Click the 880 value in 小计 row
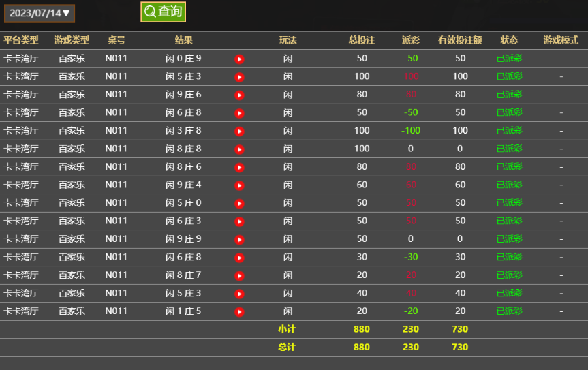Image resolution: width=588 pixels, height=370 pixels. 362,329
